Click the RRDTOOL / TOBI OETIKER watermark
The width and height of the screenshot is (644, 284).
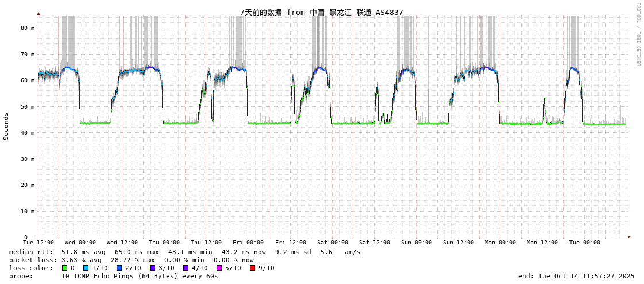[x=638, y=34]
